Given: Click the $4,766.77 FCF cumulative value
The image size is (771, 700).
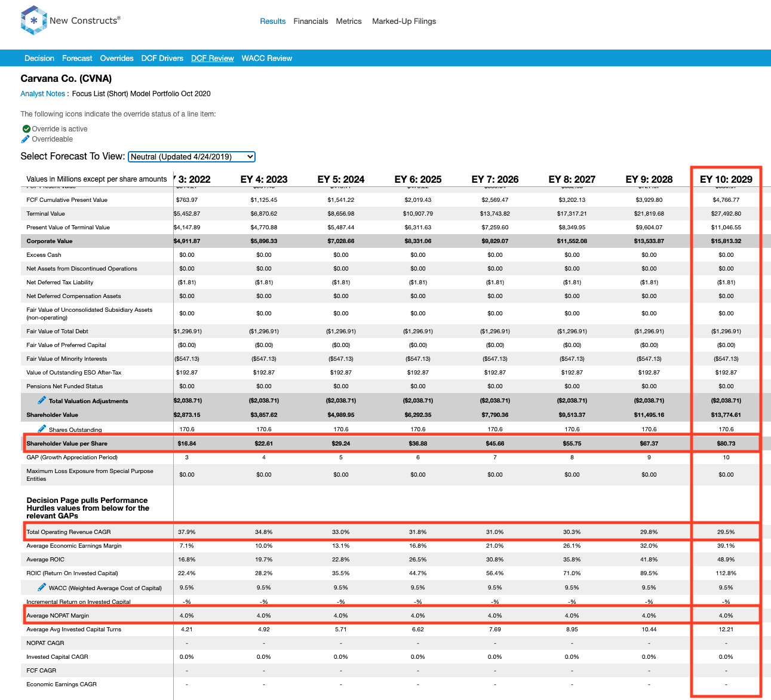Looking at the screenshot, I should coord(726,200).
